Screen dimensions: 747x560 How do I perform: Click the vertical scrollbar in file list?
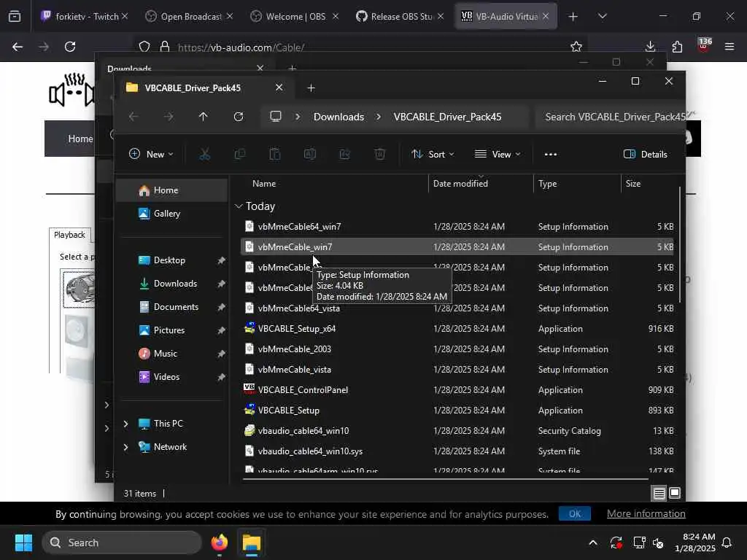[680, 245]
